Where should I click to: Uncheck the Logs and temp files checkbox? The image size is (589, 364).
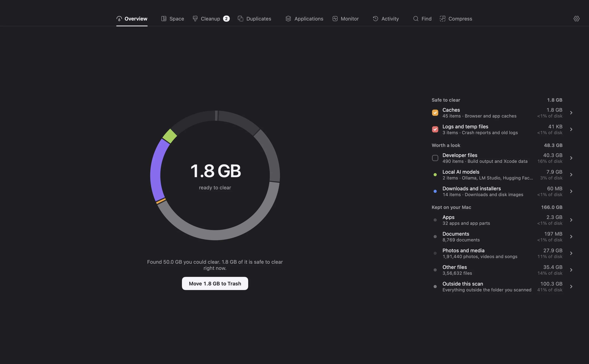pos(435,129)
